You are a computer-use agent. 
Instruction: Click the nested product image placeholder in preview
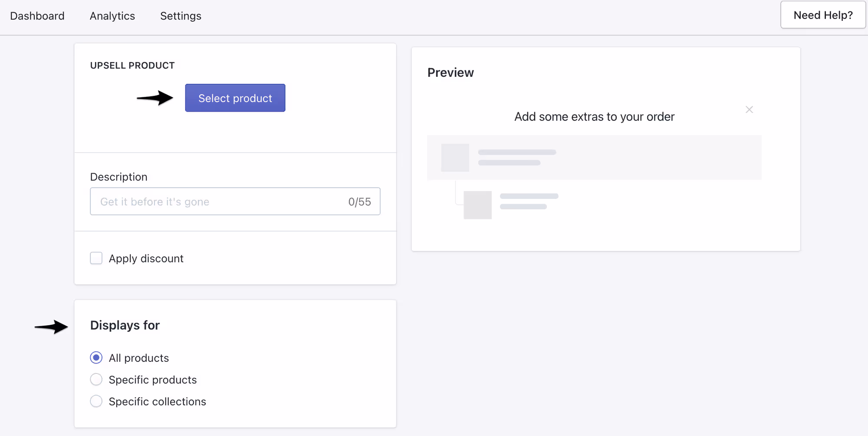477,205
